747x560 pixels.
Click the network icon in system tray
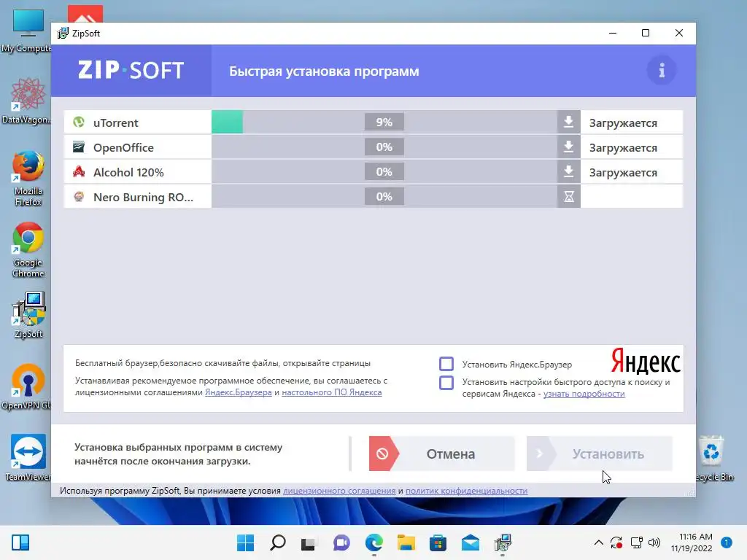(x=636, y=542)
